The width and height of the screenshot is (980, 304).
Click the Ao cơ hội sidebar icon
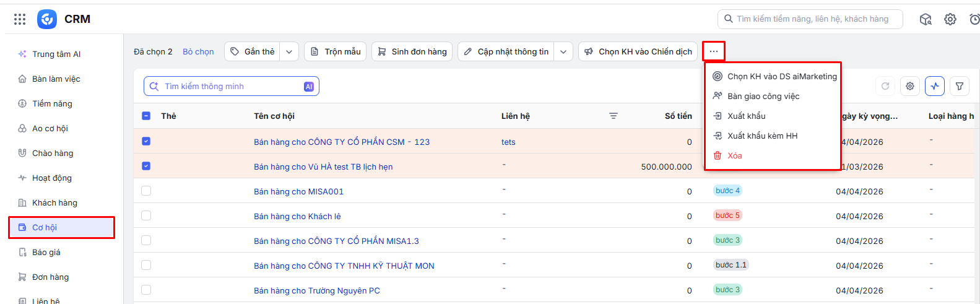coord(22,128)
